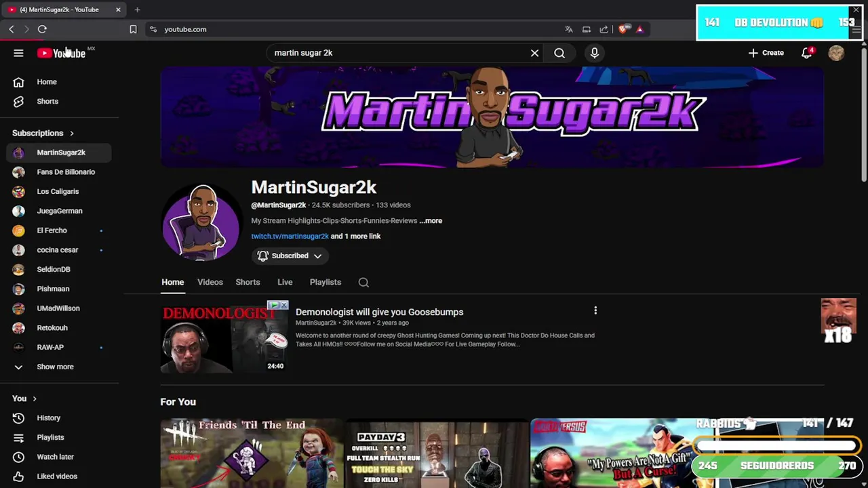Viewport: 868px width, 488px height.
Task: Click the MartinSugar2k channel banner
Action: tap(492, 117)
